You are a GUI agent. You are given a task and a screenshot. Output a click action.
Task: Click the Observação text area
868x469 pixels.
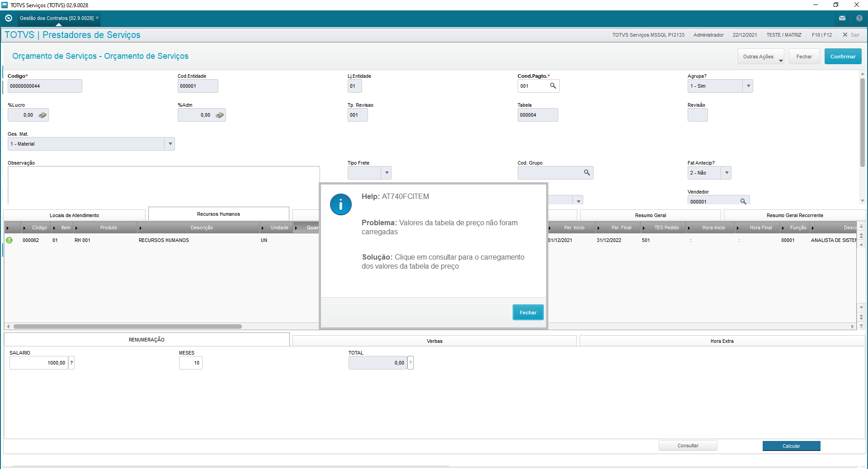(x=164, y=185)
